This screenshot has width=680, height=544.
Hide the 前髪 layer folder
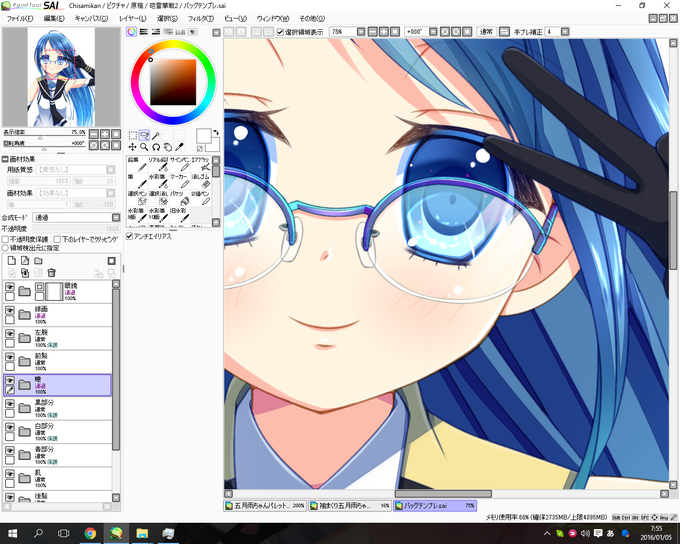coord(10,357)
